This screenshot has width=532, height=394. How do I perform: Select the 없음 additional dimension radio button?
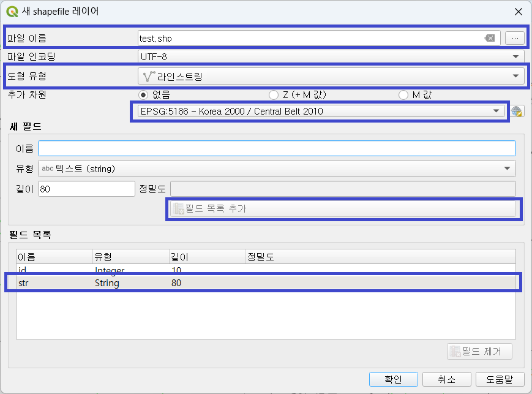pyautogui.click(x=143, y=95)
